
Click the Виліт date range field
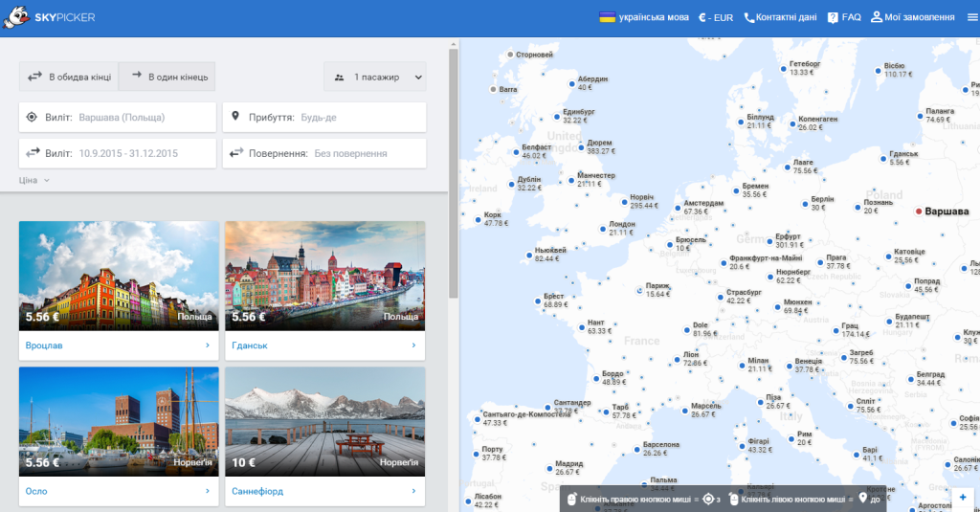[x=118, y=153]
